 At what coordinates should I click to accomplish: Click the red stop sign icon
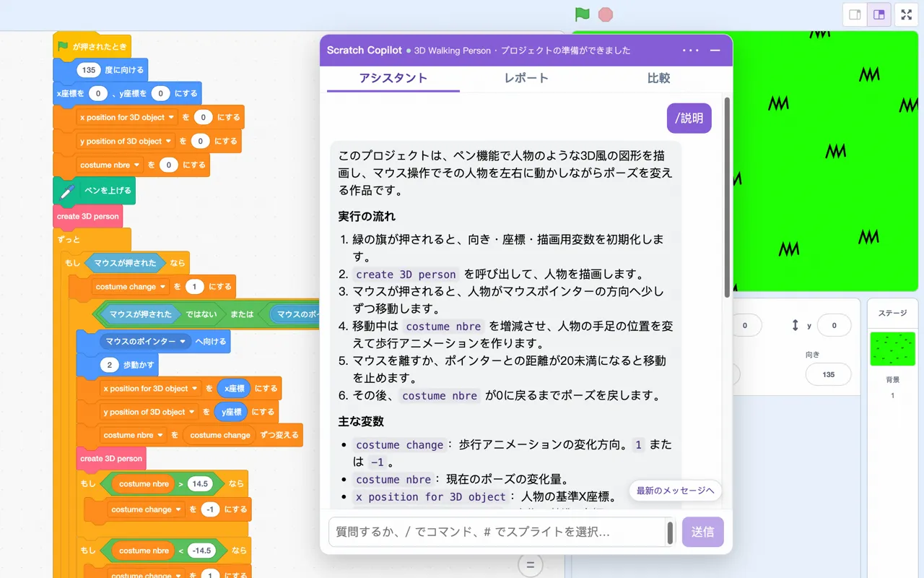coord(606,14)
